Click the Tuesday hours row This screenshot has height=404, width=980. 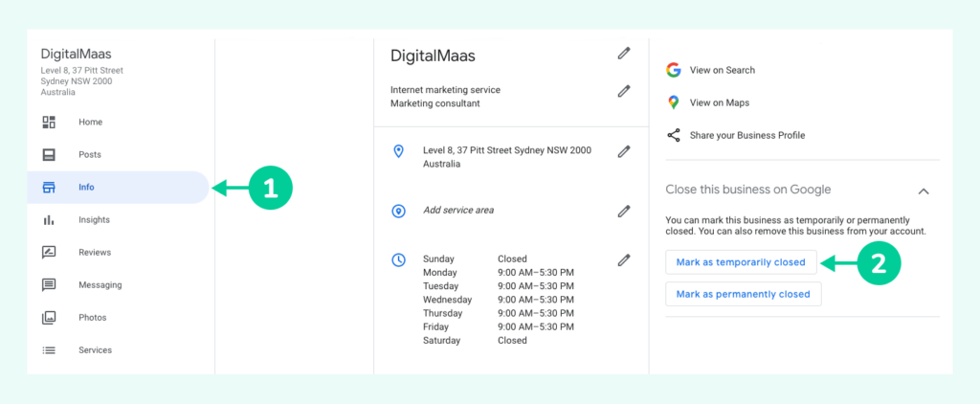click(x=498, y=286)
